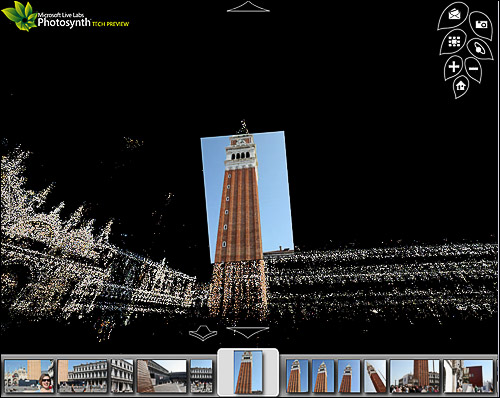This screenshot has width=500, height=398.
Task: Click the orbit planet leaf icon
Action: tap(480, 50)
